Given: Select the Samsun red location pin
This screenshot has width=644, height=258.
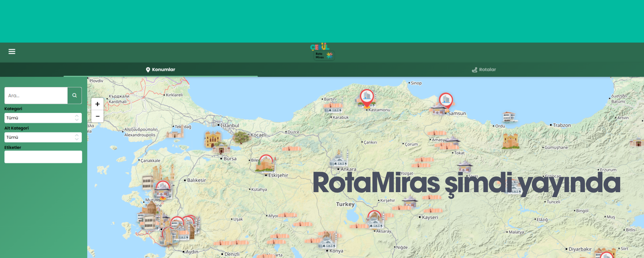Looking at the screenshot, I should point(446,101).
